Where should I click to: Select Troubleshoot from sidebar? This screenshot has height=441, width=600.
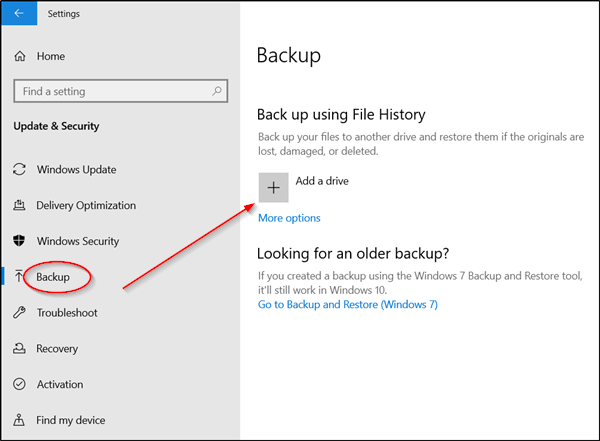(67, 312)
